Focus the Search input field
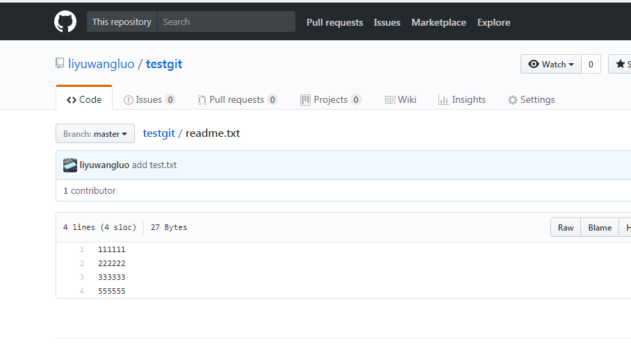631x364 pixels. point(226,22)
